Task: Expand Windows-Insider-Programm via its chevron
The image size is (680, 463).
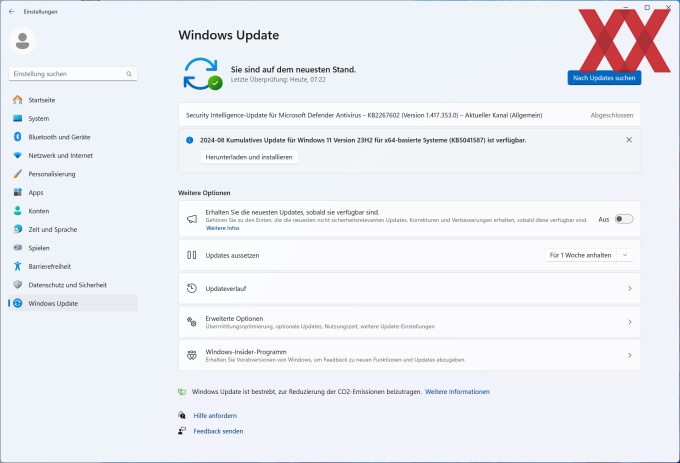Action: click(x=630, y=355)
